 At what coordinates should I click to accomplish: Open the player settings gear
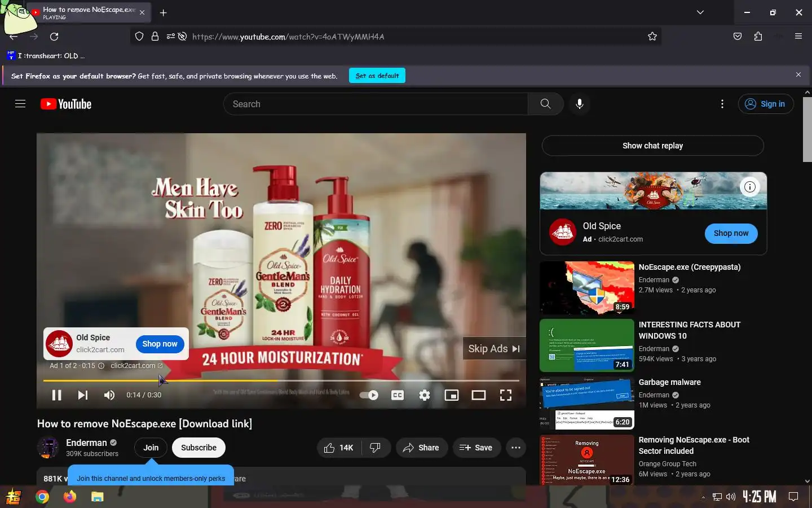click(x=425, y=395)
